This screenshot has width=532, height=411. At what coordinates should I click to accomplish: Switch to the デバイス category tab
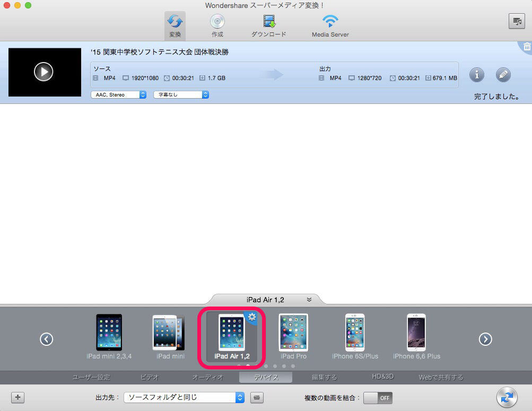tap(266, 377)
